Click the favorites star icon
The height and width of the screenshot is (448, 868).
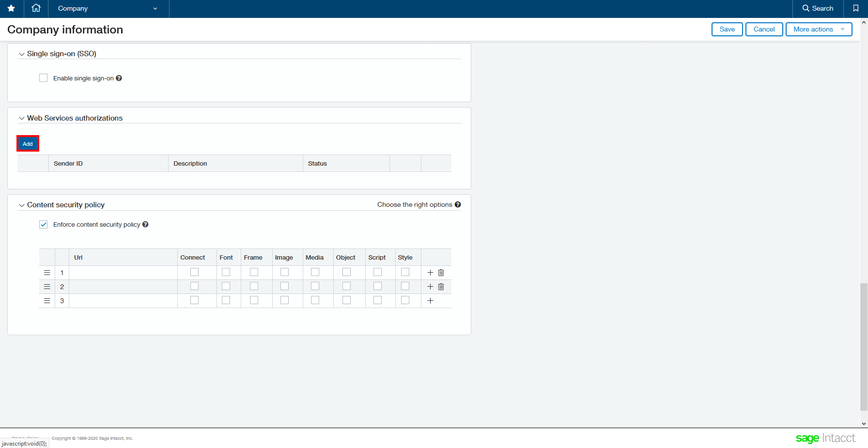[11, 8]
